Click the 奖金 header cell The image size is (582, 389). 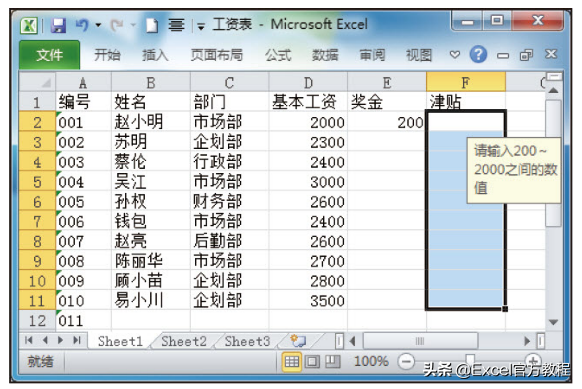tap(387, 102)
